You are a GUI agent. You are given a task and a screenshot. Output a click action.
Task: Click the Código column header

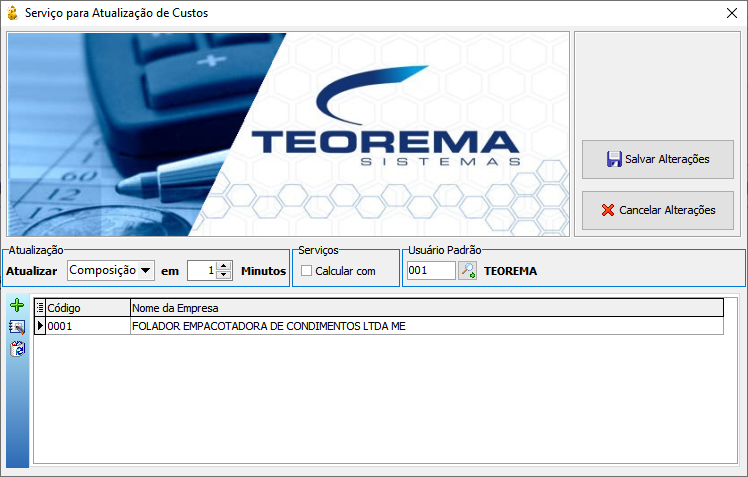(88, 308)
